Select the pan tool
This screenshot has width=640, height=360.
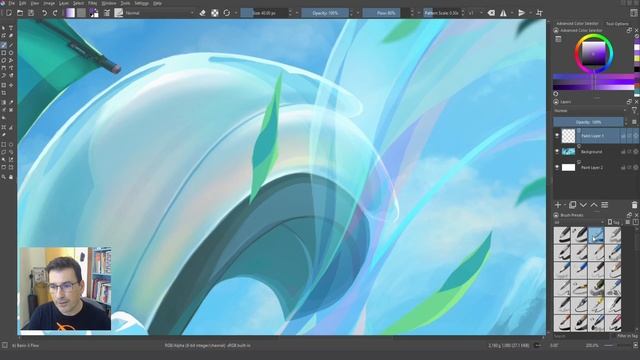[x=11, y=177]
